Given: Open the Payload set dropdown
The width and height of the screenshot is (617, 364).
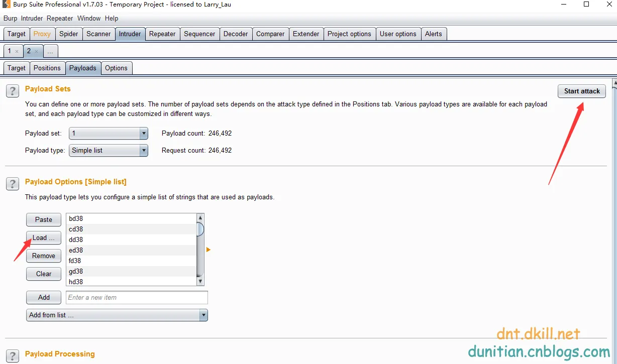Looking at the screenshot, I should coord(109,134).
